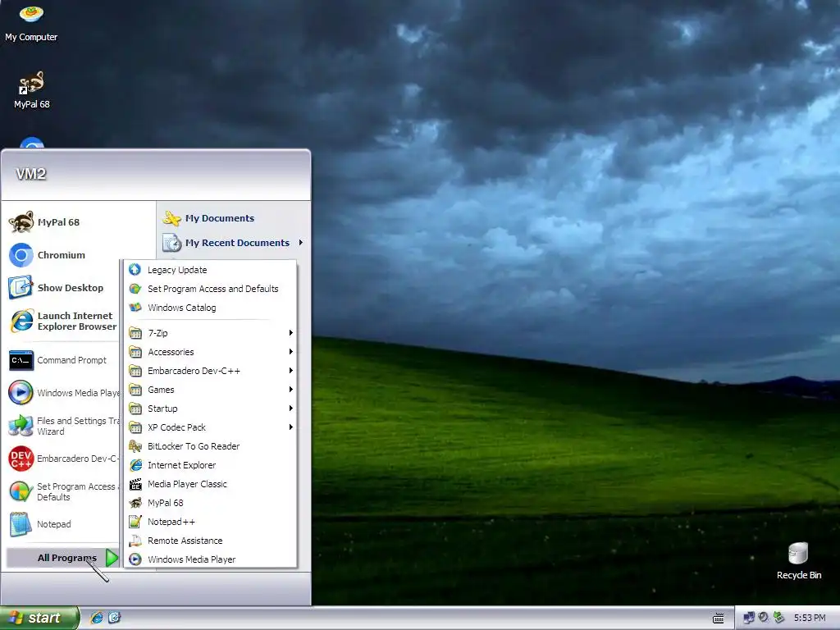Open the MyPal 68 desktop shortcut

pos(31,90)
